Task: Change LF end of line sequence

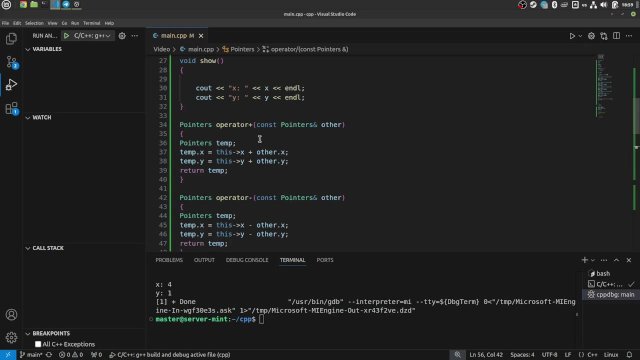Action: pos(568,355)
